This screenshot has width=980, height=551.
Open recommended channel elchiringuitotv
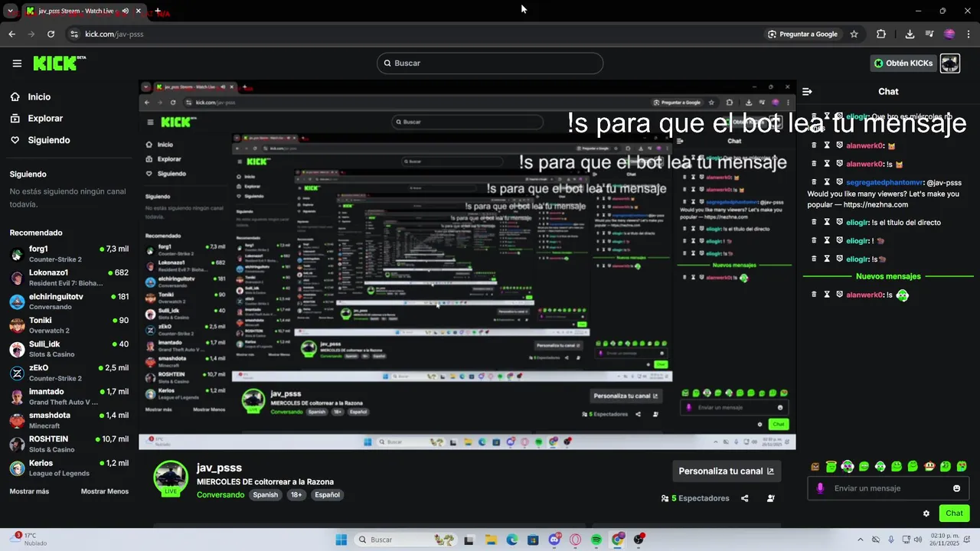(69, 302)
